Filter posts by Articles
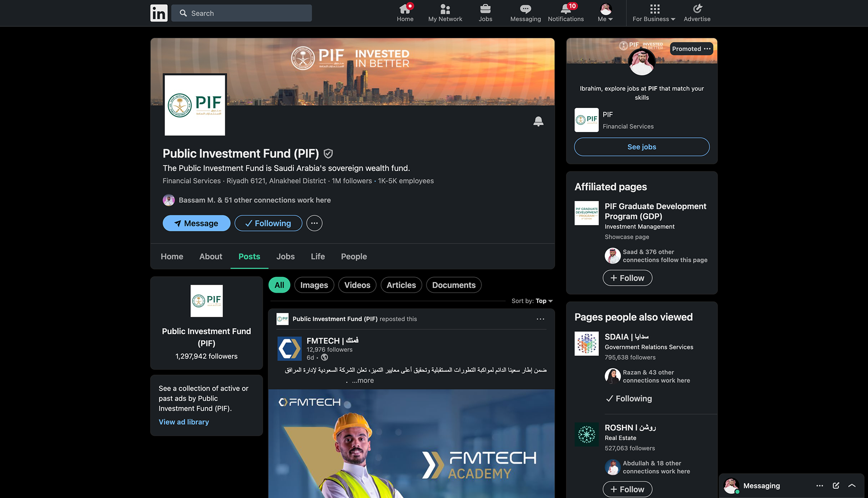Screen dimensions: 868x498 pyautogui.click(x=401, y=285)
